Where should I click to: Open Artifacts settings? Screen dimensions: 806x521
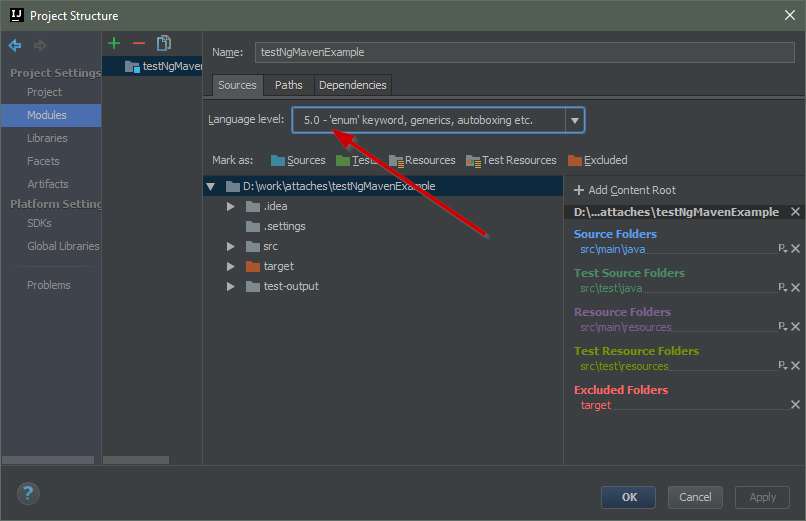(48, 184)
